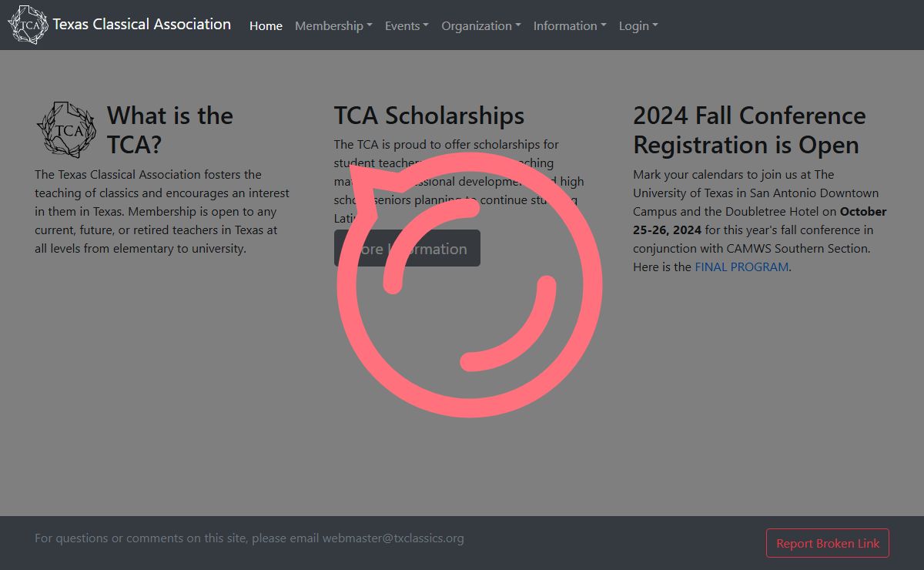Click the TCA membership description paragraph
The width and height of the screenshot is (924, 570).
[162, 212]
